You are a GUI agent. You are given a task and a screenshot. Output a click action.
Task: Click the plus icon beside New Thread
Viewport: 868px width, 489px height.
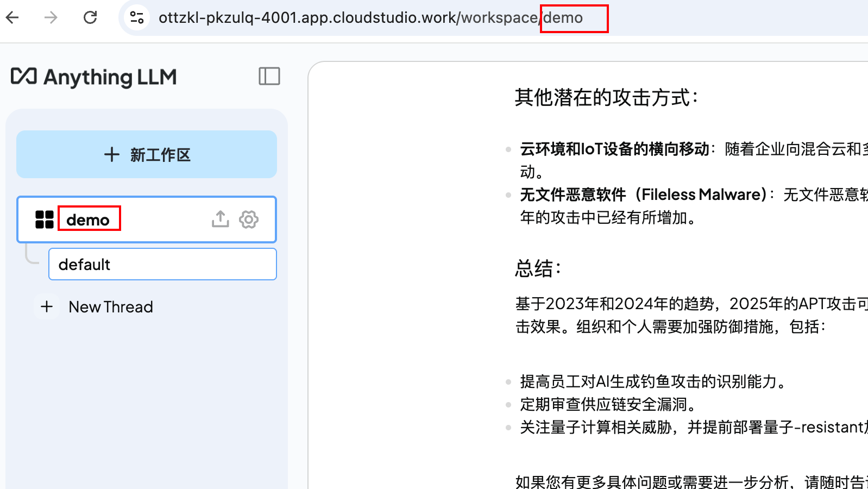coord(47,307)
